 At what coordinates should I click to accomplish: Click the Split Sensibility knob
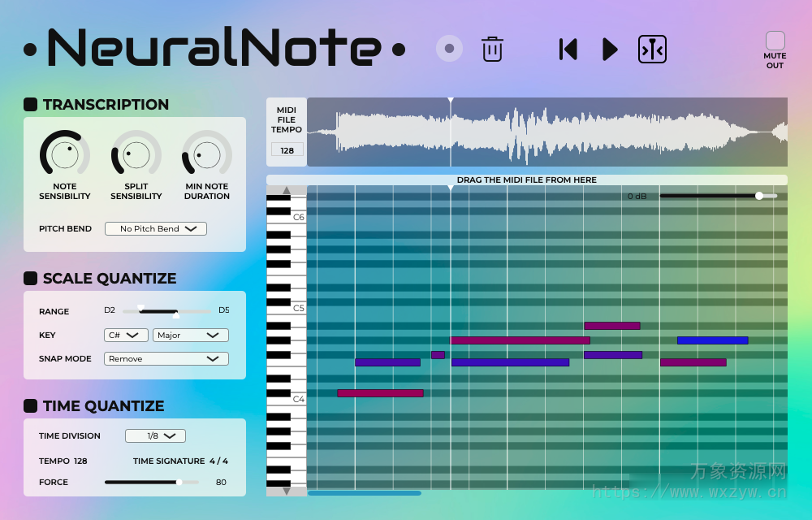pos(135,154)
